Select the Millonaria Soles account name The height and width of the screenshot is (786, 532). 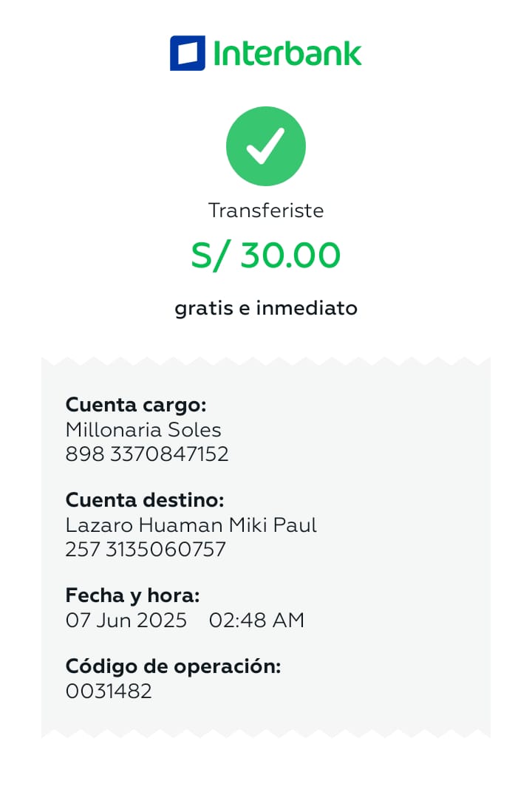click(x=143, y=429)
